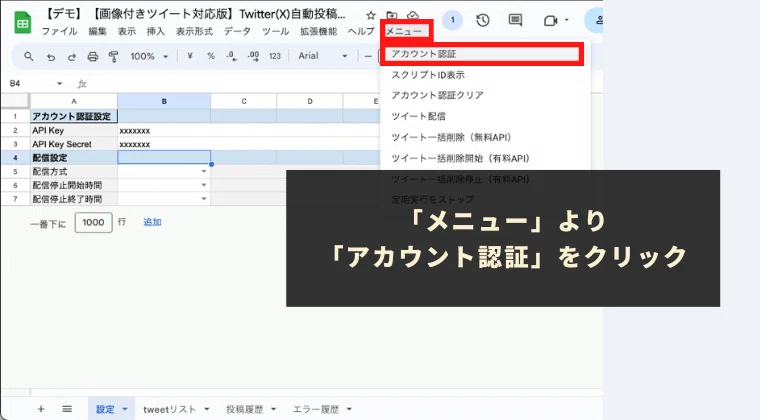Select アカウント認証 from the menu
The width and height of the screenshot is (760, 420).
pos(482,54)
